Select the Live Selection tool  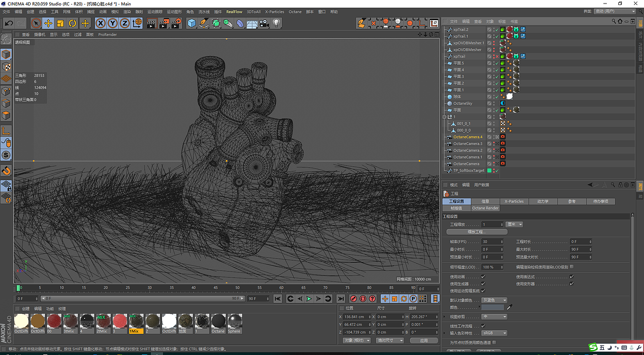click(36, 23)
